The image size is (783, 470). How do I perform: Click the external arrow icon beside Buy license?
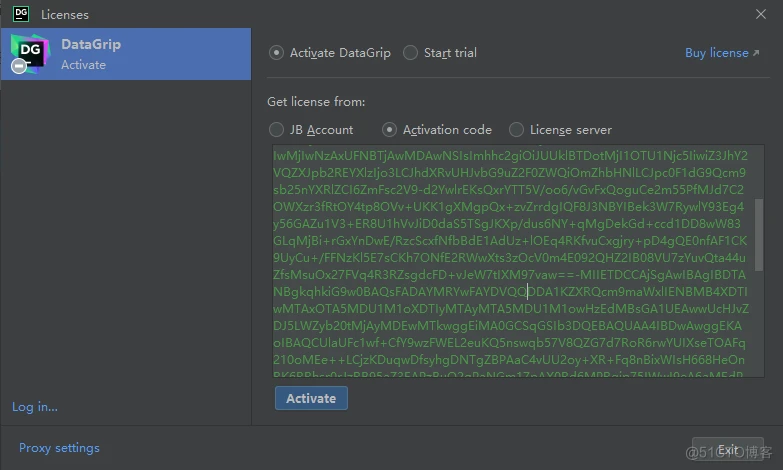click(x=755, y=53)
